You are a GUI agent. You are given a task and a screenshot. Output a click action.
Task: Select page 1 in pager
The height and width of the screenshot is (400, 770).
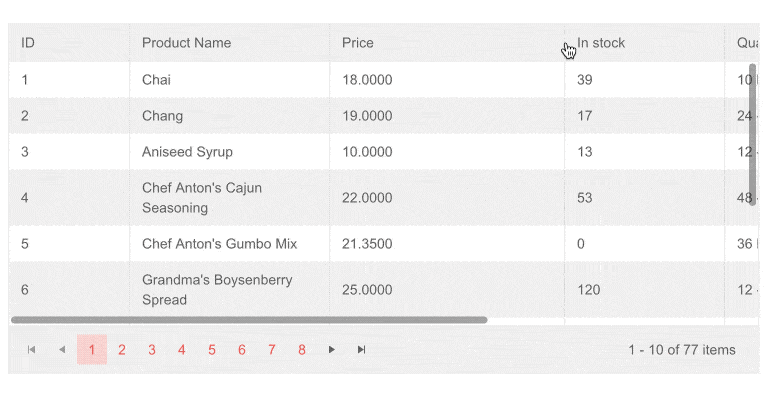pyautogui.click(x=92, y=350)
